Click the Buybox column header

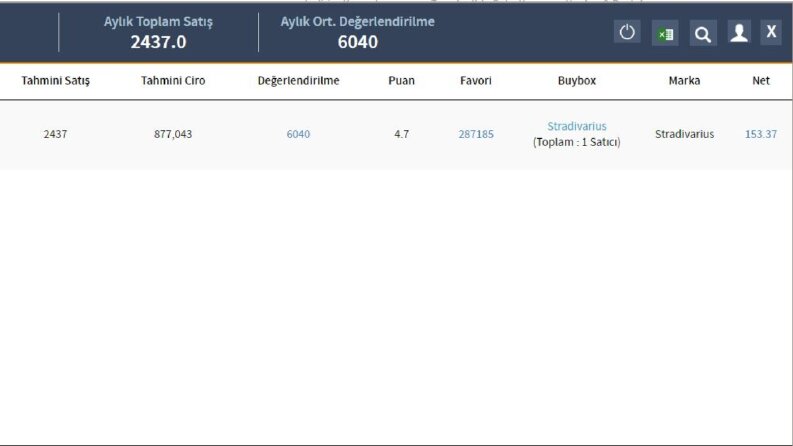coord(577,80)
